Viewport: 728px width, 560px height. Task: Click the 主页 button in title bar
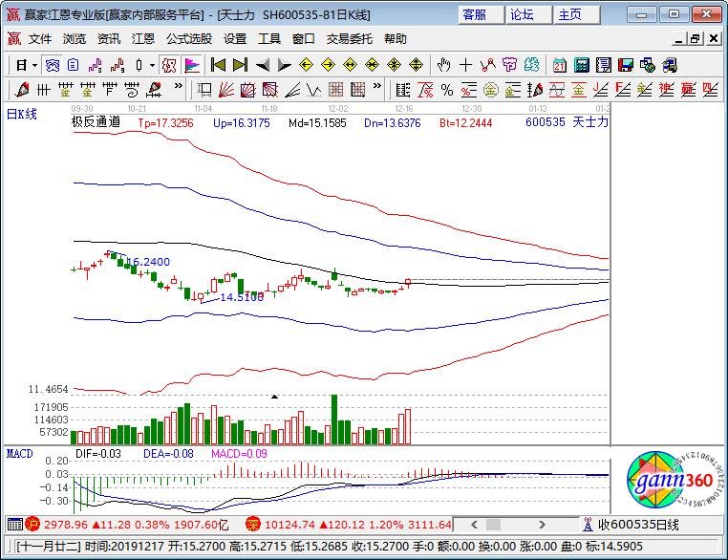point(577,15)
